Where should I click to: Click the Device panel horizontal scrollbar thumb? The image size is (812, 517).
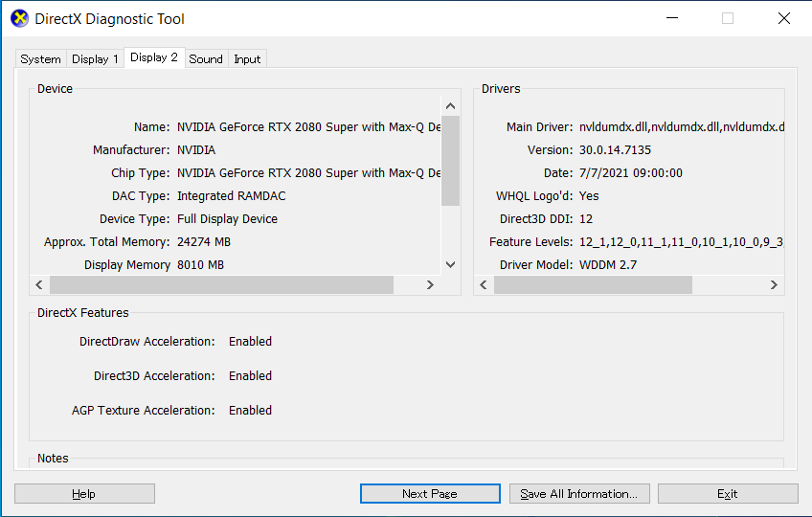[221, 285]
